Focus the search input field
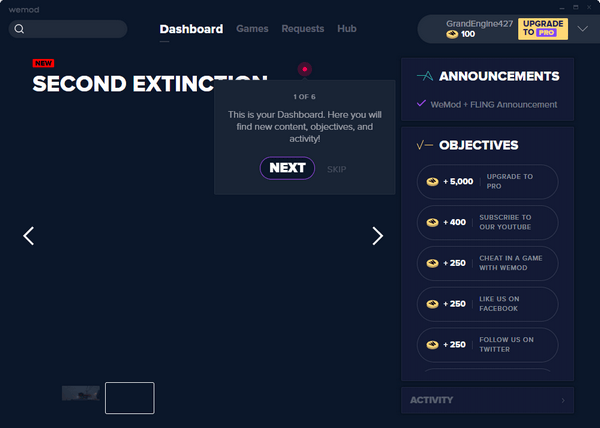The image size is (600, 428). click(68, 29)
